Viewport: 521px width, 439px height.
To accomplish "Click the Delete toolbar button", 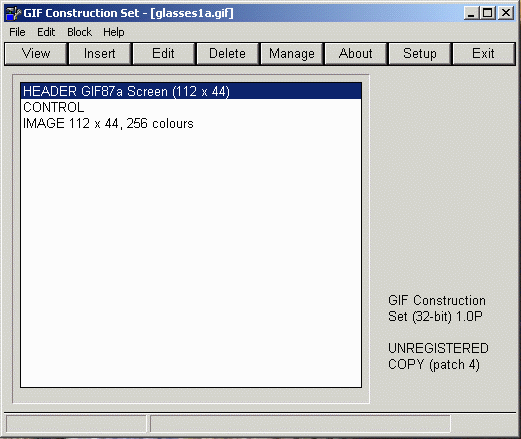I will click(x=227, y=54).
